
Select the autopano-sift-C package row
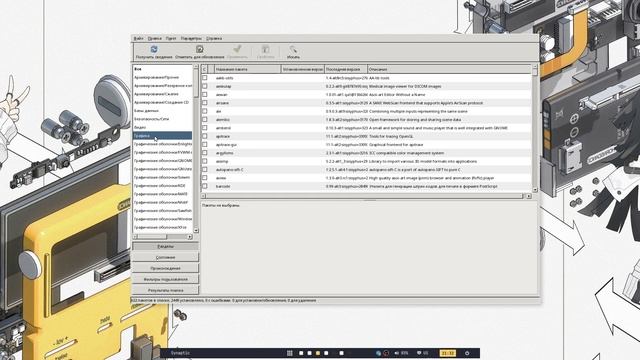click(366, 169)
